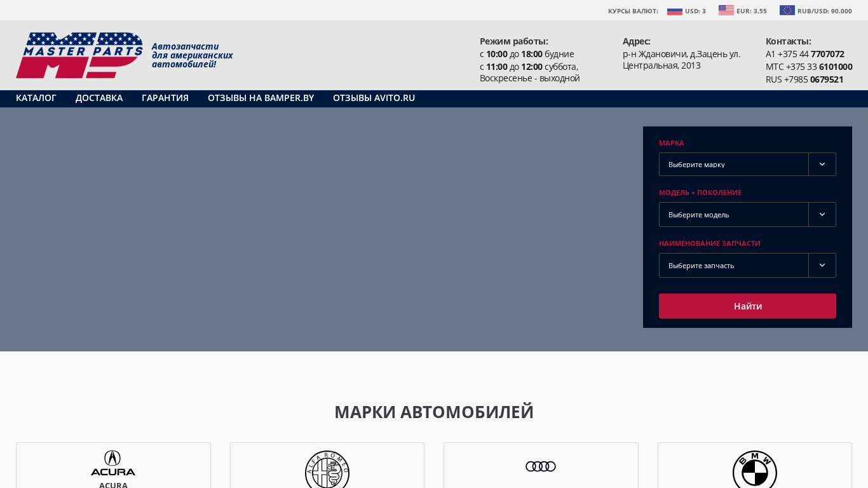Screen dimensions: 868x488
Task: Click the address text р-н Ждановичи
Action: point(682,60)
